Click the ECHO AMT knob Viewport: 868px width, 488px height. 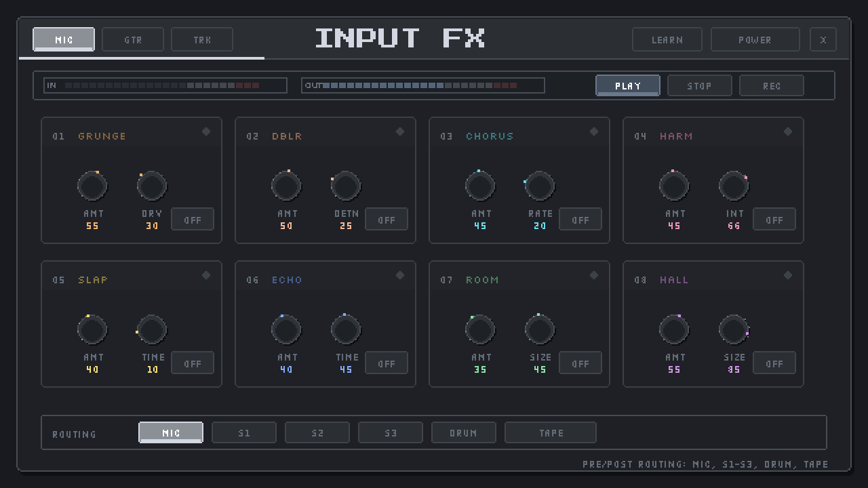(x=286, y=329)
